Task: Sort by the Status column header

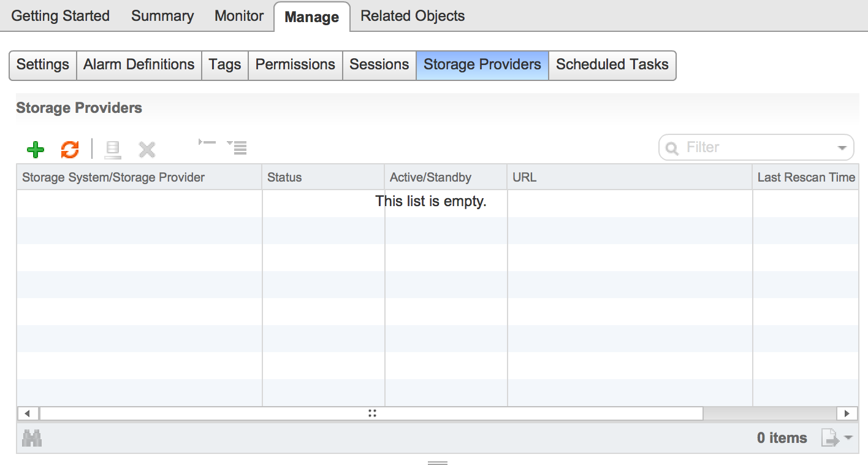Action: pyautogui.click(x=323, y=177)
